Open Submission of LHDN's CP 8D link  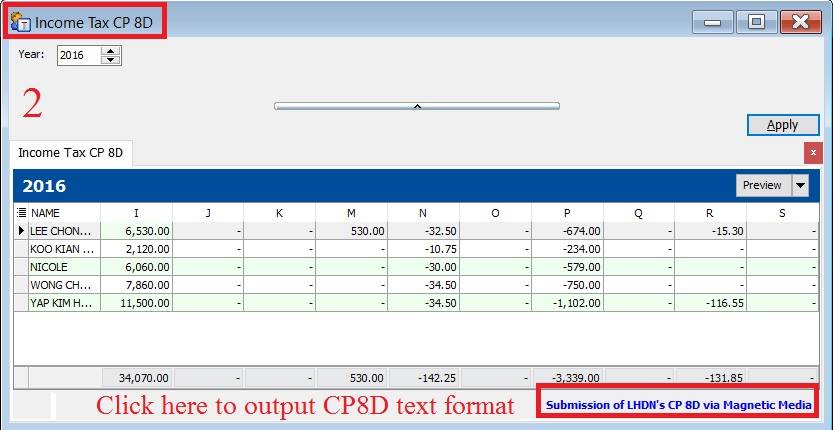point(679,405)
